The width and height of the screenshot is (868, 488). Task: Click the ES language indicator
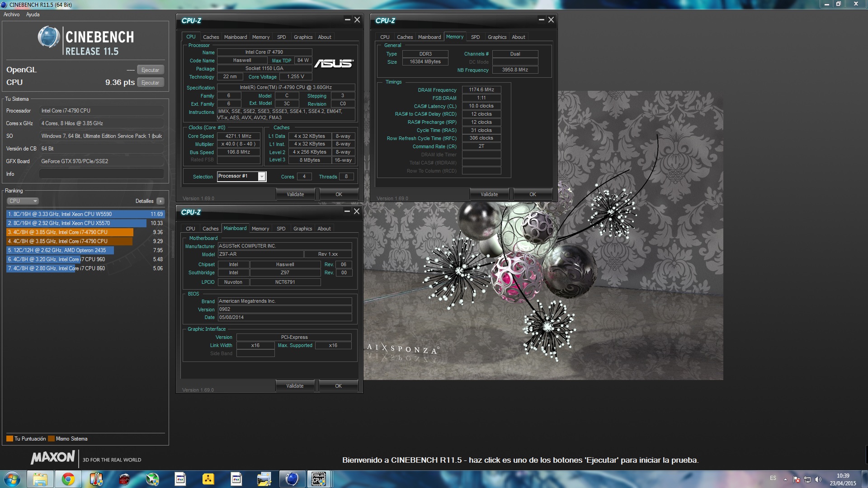[x=773, y=478]
